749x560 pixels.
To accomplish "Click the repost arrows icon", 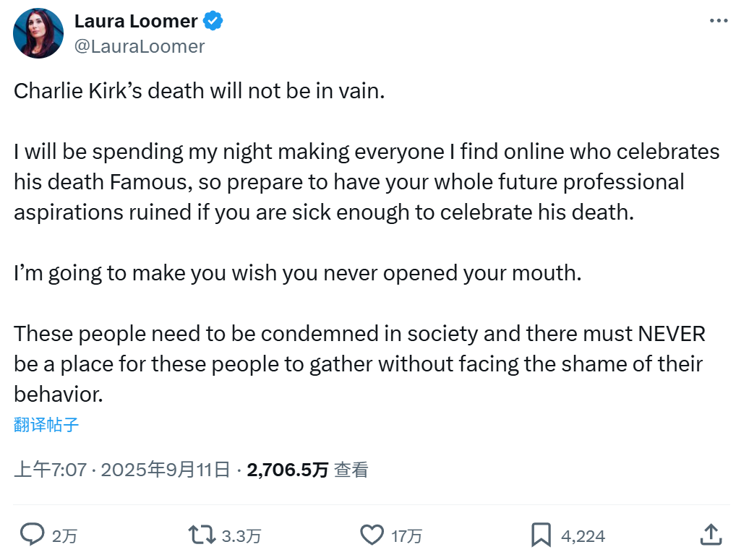I will pyautogui.click(x=201, y=535).
